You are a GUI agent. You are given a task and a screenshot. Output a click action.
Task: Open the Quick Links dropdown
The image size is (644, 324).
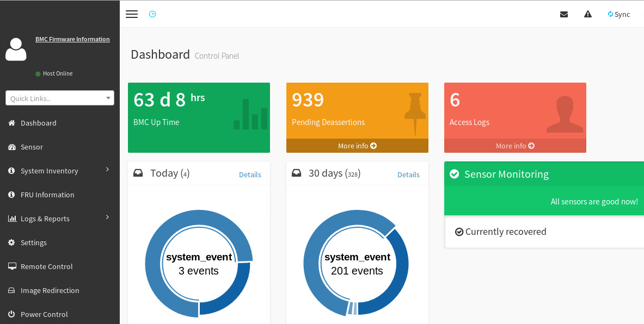(x=60, y=98)
